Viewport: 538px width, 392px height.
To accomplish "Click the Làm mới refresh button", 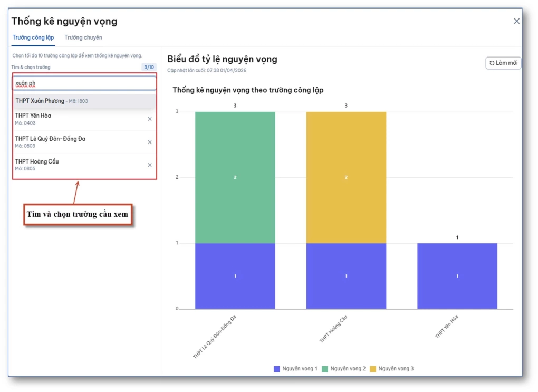I will point(503,63).
